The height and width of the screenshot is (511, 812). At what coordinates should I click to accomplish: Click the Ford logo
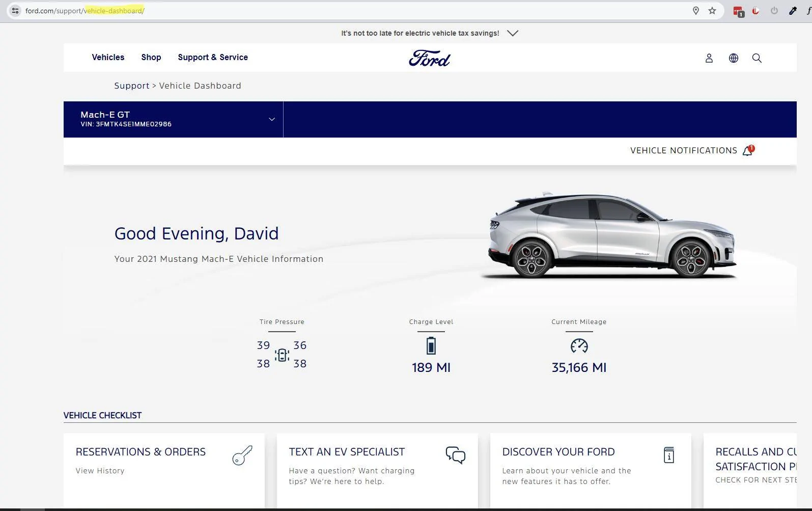(430, 58)
